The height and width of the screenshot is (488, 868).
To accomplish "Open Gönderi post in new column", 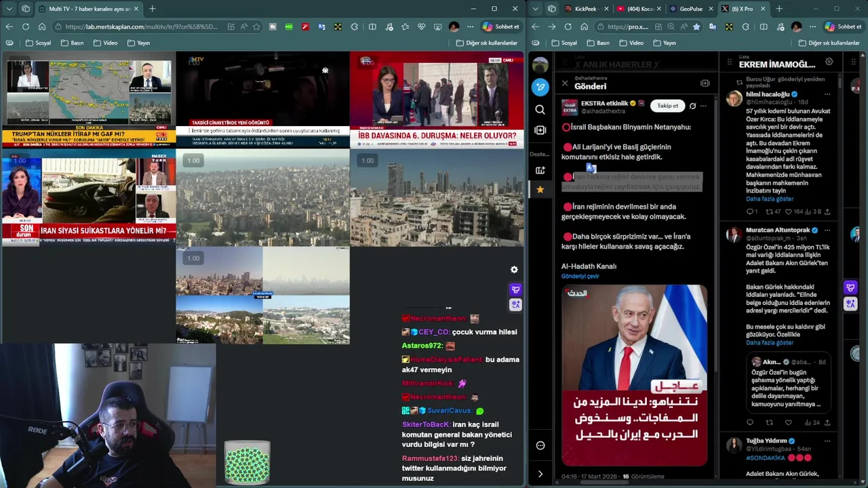I will click(x=705, y=83).
